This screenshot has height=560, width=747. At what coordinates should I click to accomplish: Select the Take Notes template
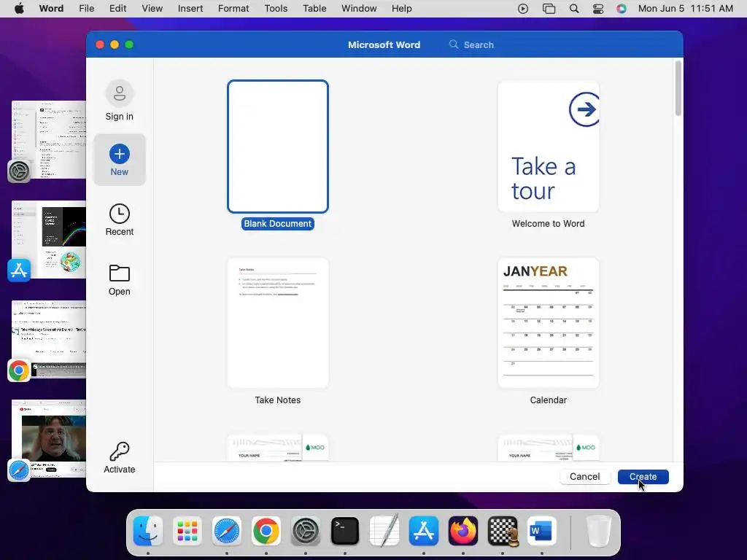(x=278, y=323)
